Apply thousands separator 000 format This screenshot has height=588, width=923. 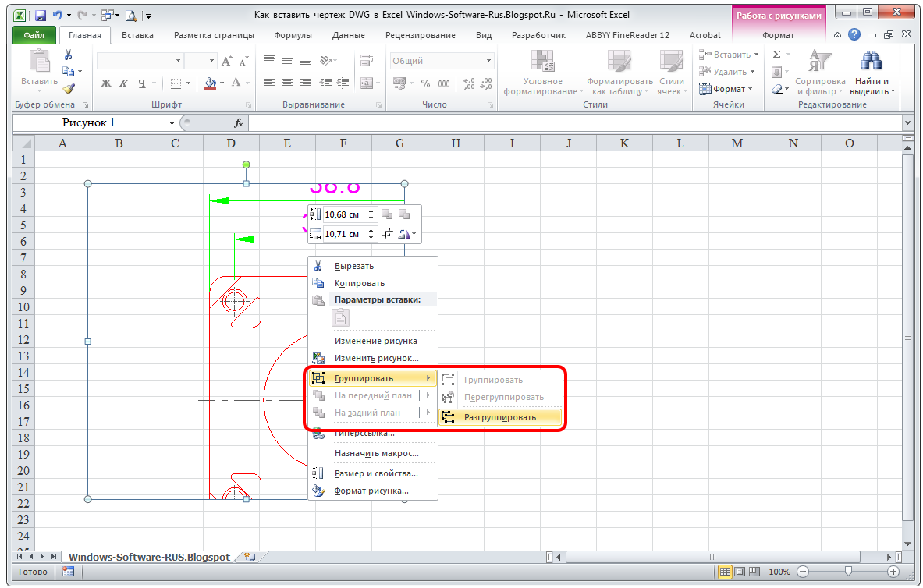444,83
